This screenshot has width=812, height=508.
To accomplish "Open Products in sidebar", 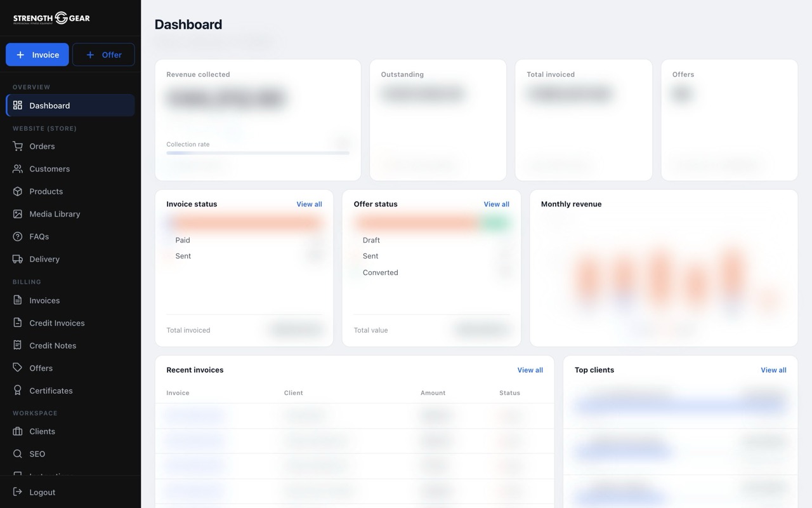I will click(x=70, y=191).
